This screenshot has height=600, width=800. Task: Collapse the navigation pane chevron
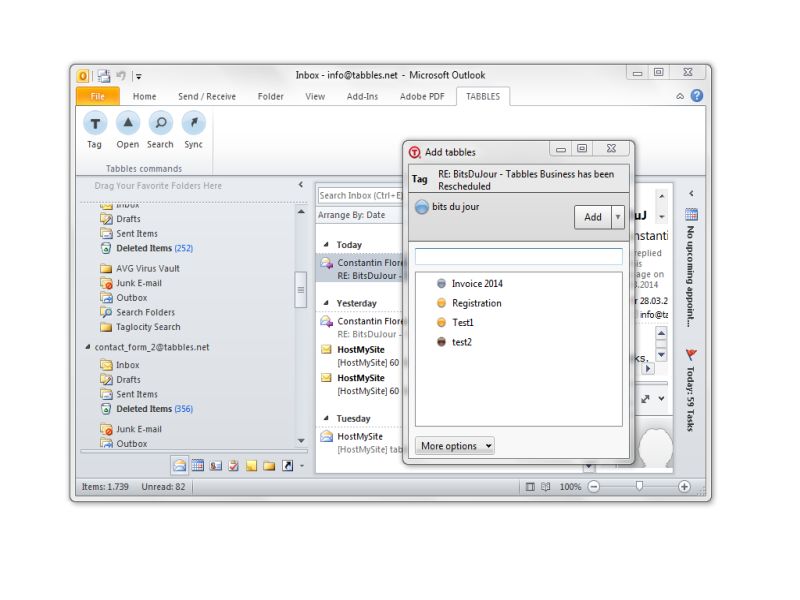(x=301, y=185)
